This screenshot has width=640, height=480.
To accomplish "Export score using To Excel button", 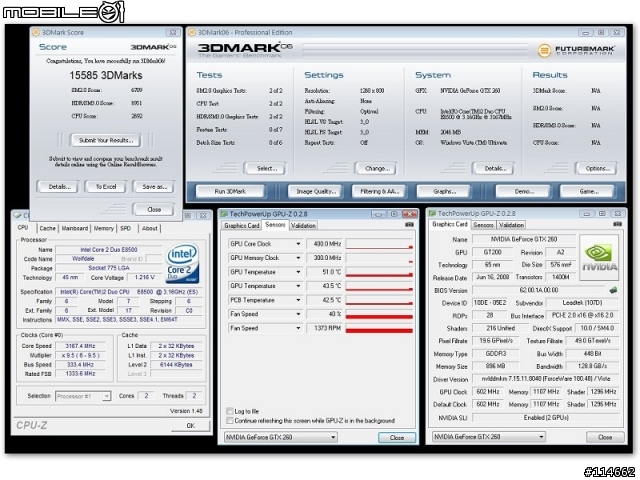I will [106, 187].
